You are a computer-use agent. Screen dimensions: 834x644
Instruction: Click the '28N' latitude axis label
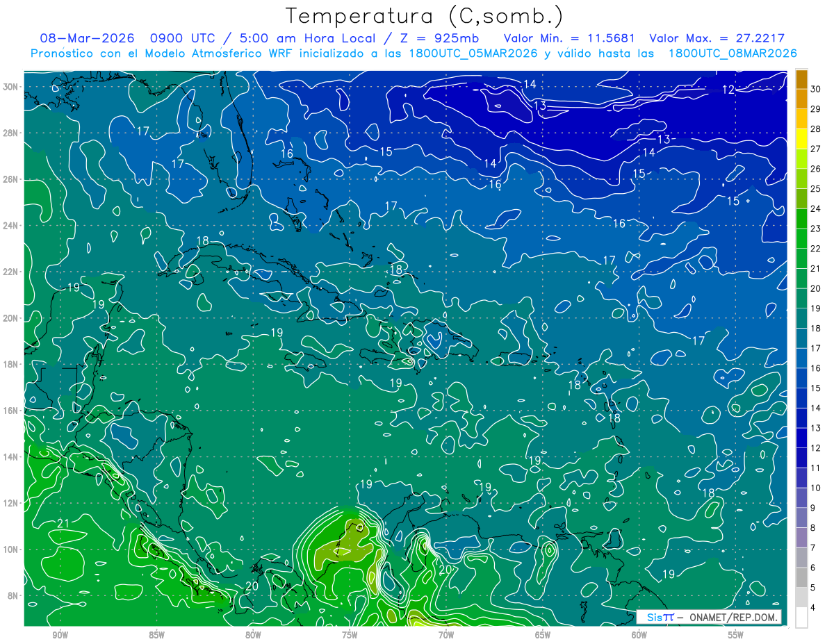pyautogui.click(x=10, y=133)
